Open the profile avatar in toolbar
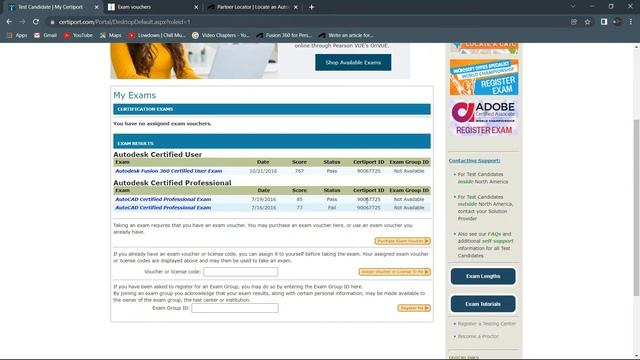The image size is (640, 360). point(617,22)
